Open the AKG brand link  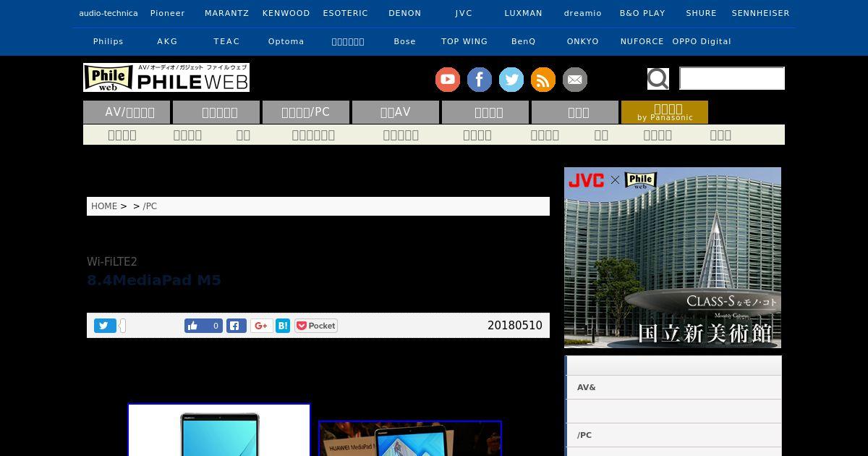tap(168, 41)
